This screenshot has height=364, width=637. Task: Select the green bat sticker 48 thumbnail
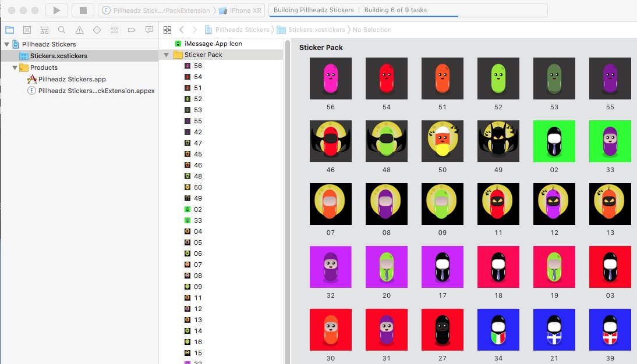387,141
